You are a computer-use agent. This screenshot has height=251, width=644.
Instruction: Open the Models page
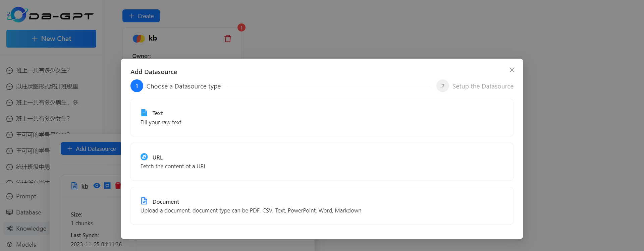click(x=26, y=245)
